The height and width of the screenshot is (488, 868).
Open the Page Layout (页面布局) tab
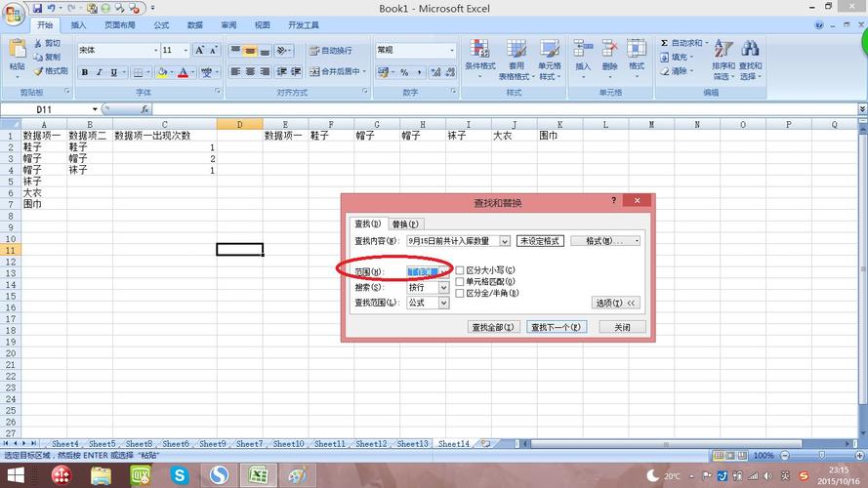119,25
